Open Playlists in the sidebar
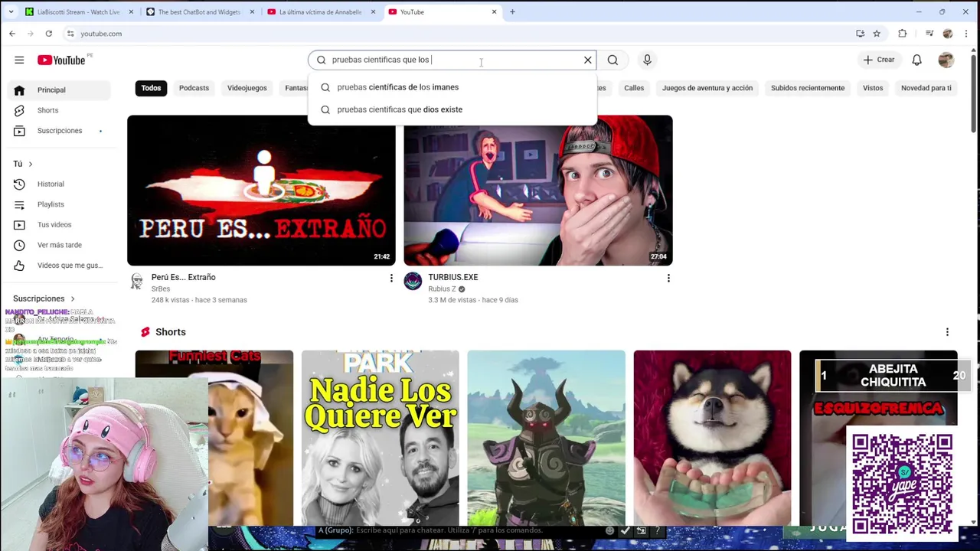Screen dimensions: 980x551 coord(60,204)
